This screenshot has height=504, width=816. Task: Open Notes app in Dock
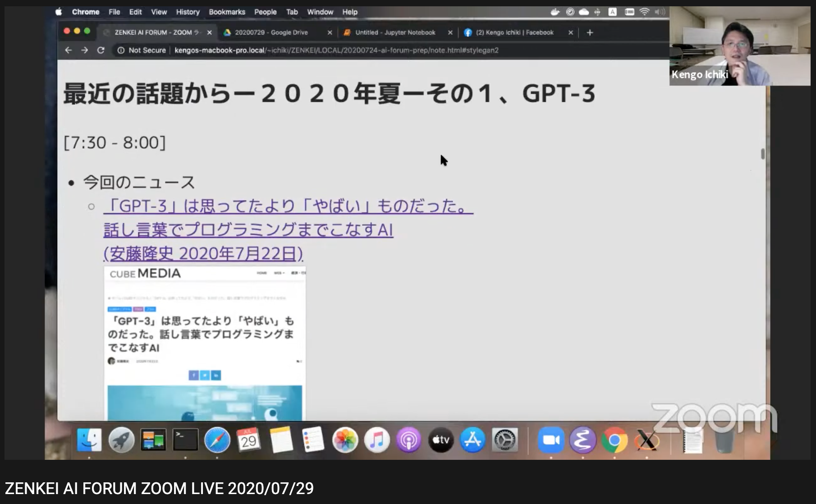281,440
